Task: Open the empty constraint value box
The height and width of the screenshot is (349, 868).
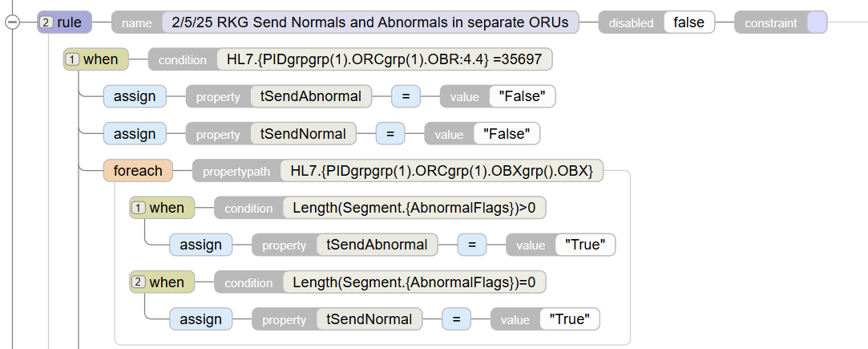Action: point(817,22)
